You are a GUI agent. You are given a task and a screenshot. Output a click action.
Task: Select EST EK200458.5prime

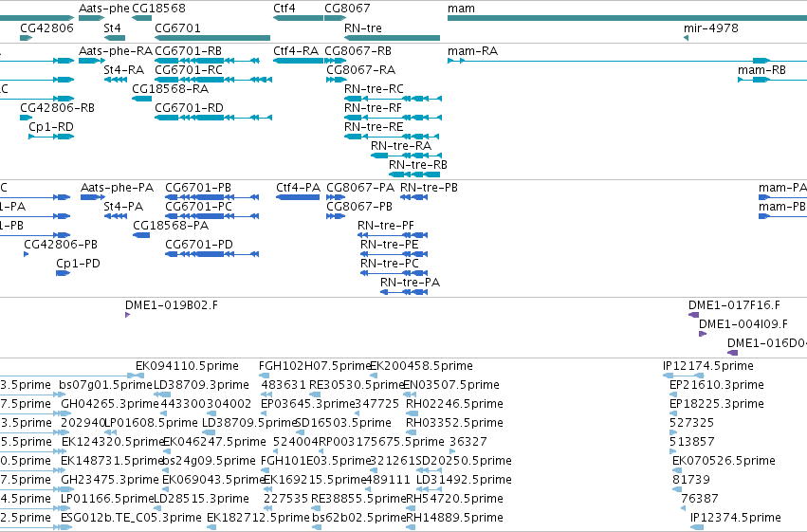tap(374, 376)
